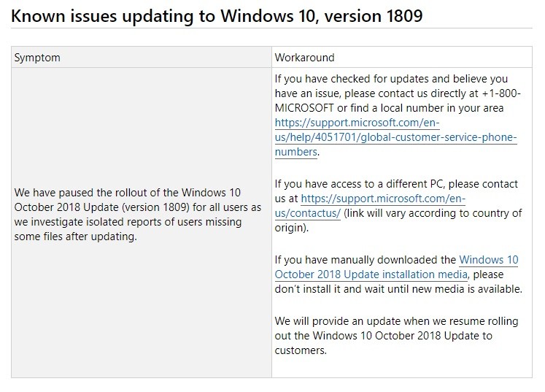Open the support.microsoft.com contactus link
545x392 pixels.
click(x=383, y=198)
